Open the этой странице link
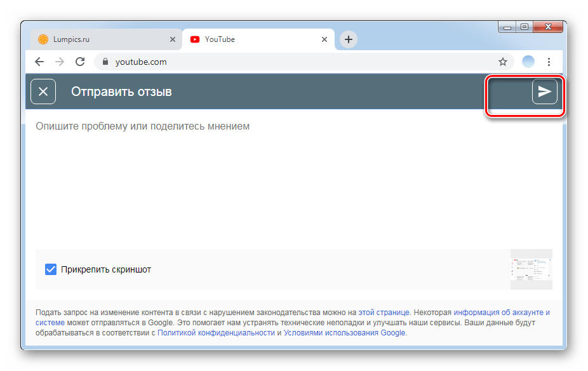 point(384,313)
